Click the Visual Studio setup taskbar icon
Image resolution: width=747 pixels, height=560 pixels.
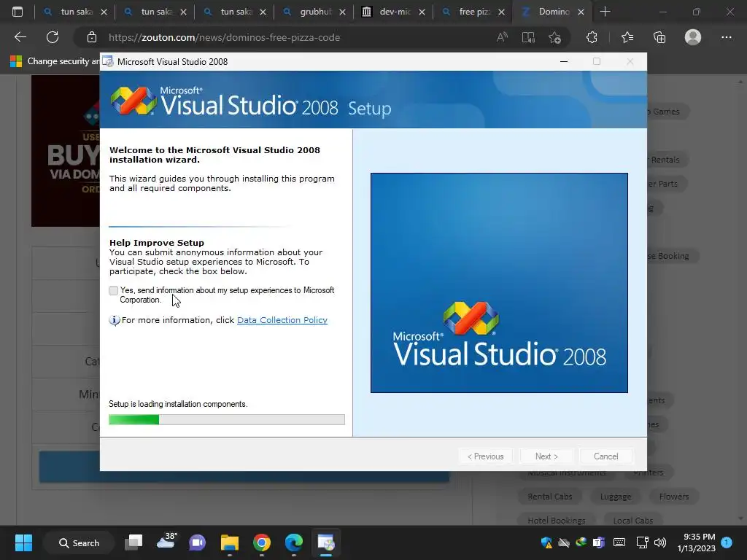click(326, 542)
